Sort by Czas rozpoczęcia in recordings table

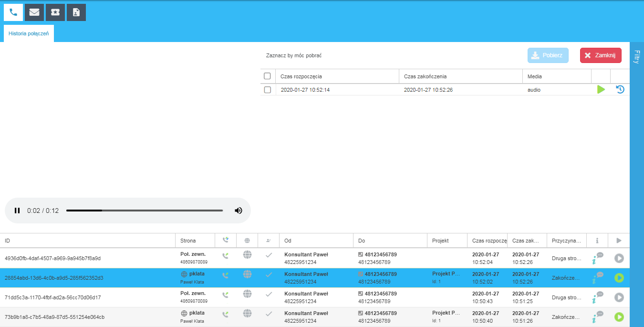click(x=337, y=76)
